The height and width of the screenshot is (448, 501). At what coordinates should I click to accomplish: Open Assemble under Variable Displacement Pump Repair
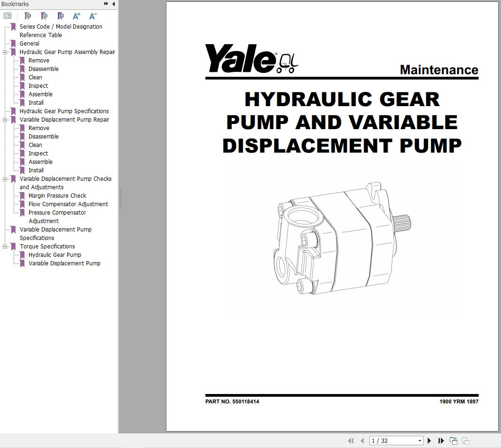pyautogui.click(x=40, y=162)
